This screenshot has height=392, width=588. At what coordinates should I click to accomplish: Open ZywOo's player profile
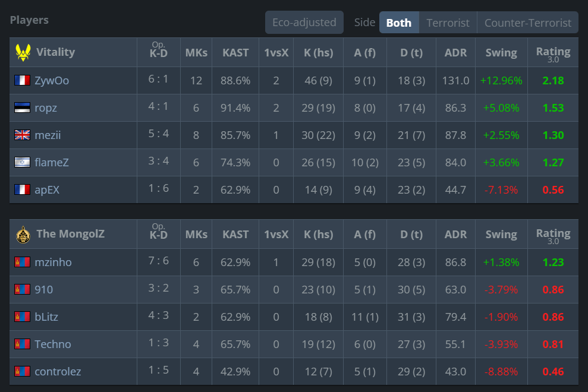pyautogui.click(x=52, y=80)
